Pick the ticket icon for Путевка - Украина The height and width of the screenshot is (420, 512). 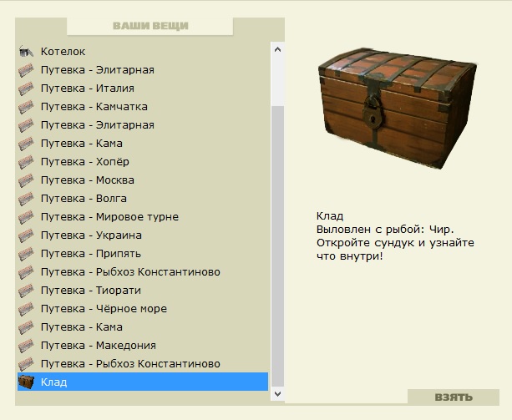coord(26,235)
